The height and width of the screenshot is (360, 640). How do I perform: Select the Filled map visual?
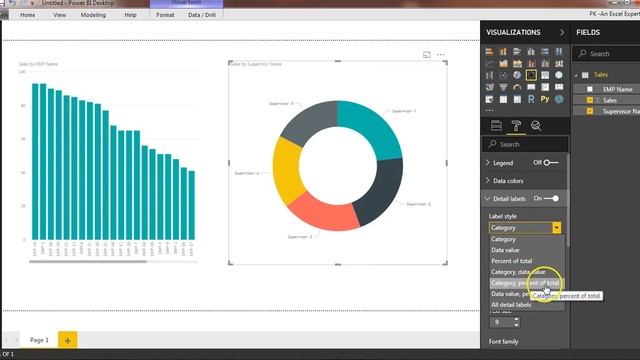point(489,87)
